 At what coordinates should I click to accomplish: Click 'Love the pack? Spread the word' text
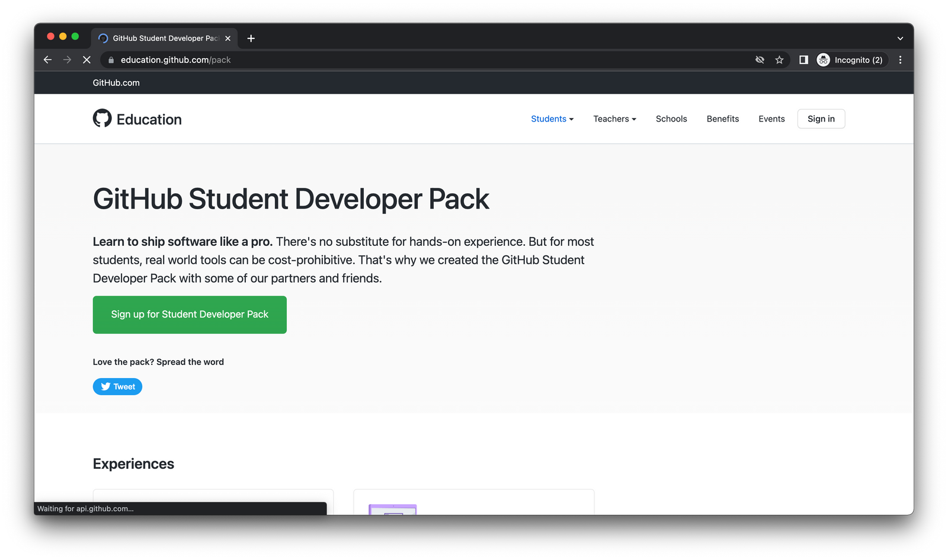(158, 362)
